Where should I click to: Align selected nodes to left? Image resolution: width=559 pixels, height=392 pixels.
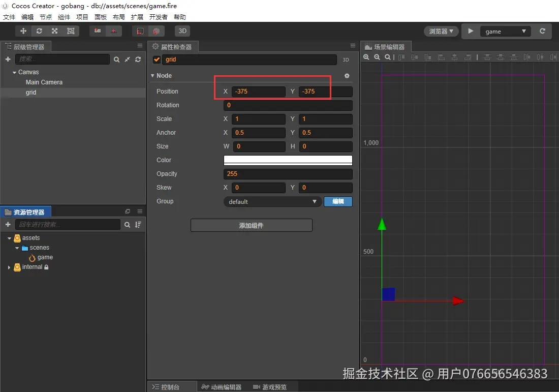[x=441, y=57]
